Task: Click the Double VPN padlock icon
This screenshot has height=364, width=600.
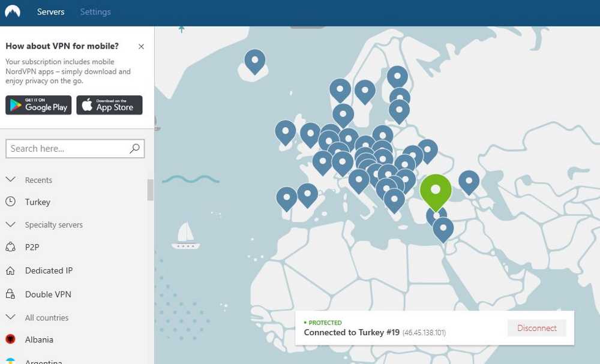Action: (x=10, y=294)
